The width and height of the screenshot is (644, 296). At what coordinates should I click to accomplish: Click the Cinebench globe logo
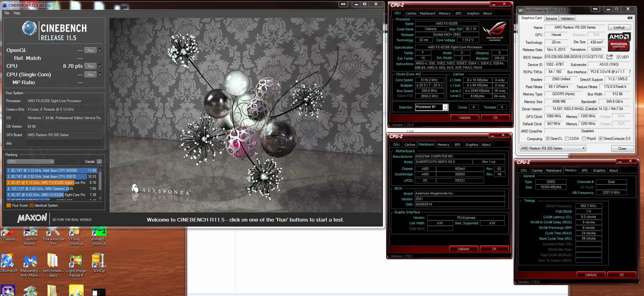[29, 28]
